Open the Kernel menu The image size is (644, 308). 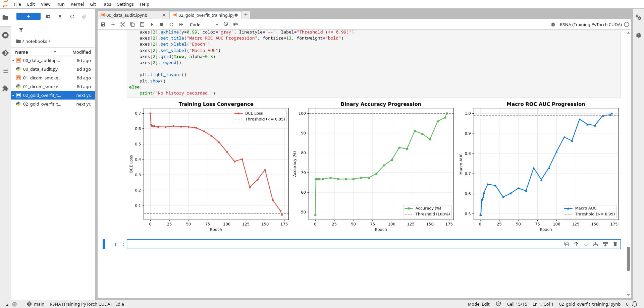click(77, 4)
